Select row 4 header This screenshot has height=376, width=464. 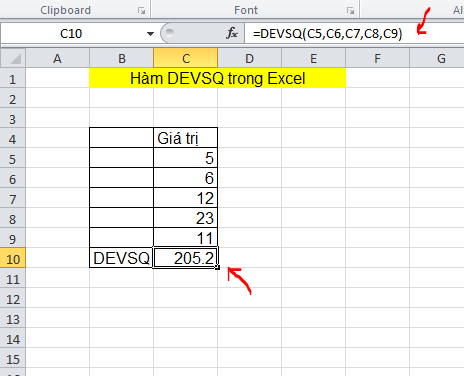coord(13,139)
